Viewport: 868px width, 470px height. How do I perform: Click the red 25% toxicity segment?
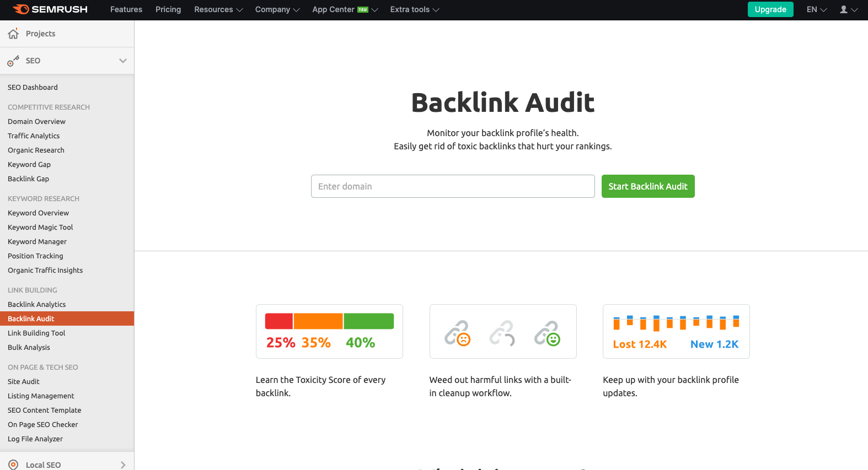(x=279, y=321)
